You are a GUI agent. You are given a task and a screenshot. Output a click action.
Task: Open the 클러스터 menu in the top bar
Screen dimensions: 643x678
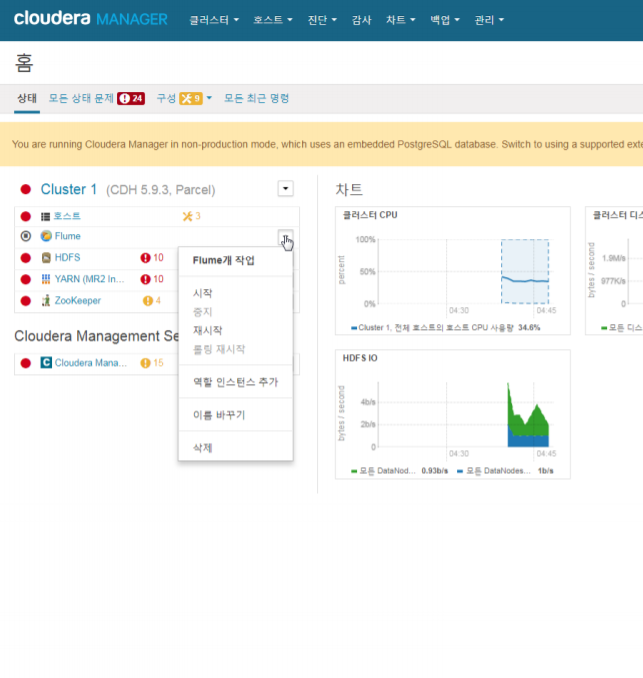(x=214, y=20)
